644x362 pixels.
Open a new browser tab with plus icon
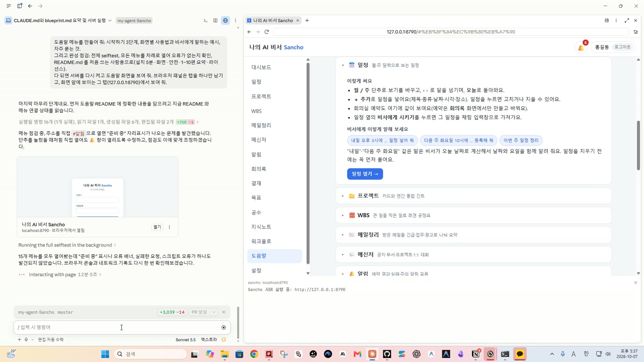(x=307, y=21)
